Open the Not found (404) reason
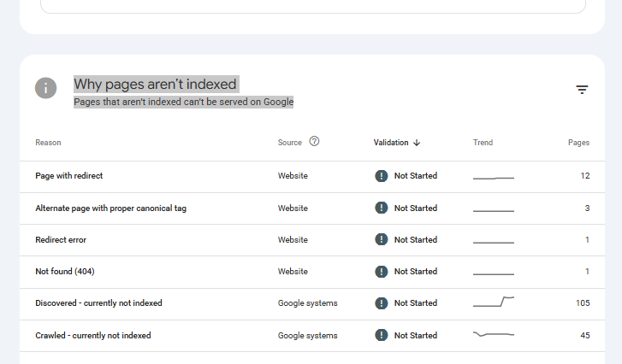The width and height of the screenshot is (622, 364). click(x=65, y=272)
